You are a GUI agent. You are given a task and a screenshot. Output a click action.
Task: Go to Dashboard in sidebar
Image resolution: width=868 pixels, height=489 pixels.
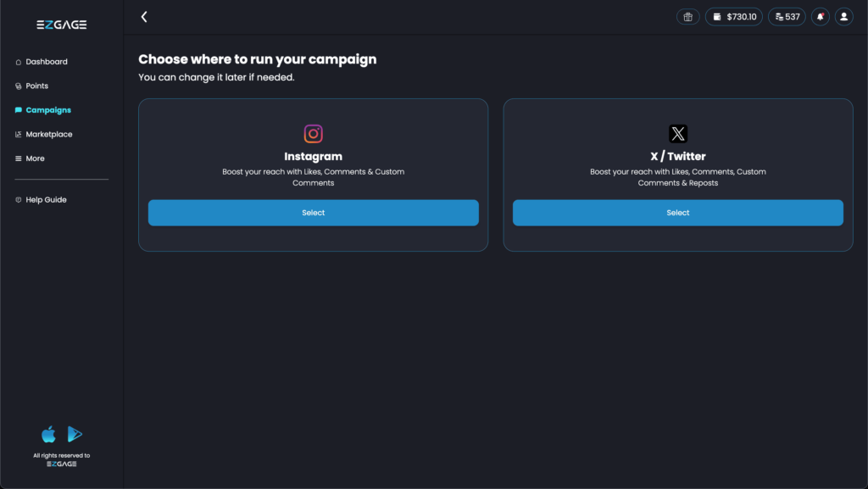pos(46,62)
